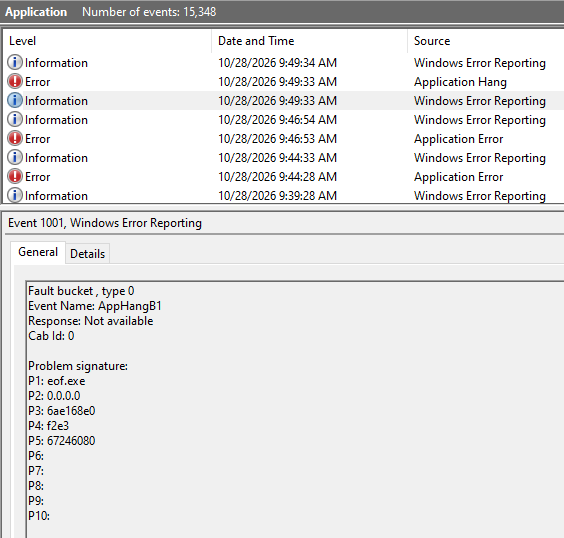The width and height of the screenshot is (564, 538).
Task: Click the Response: Not available line
Action: pyautogui.click(x=91, y=321)
